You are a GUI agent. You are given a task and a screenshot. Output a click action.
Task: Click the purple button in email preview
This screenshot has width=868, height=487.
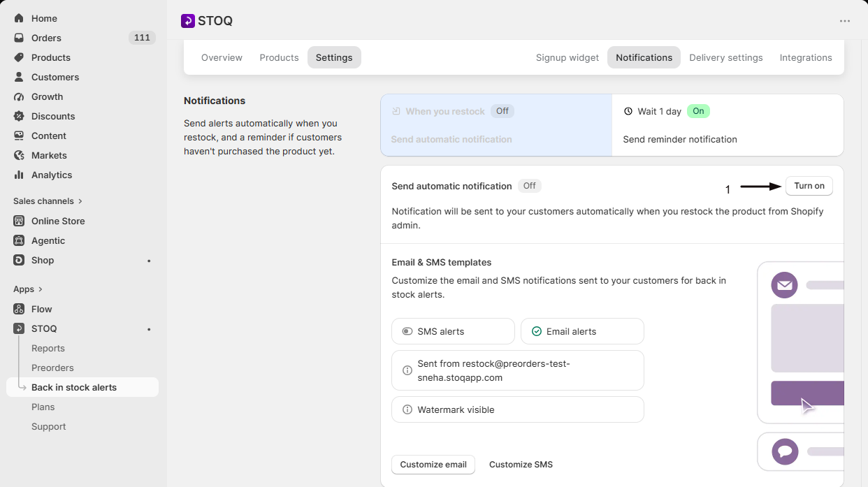click(807, 393)
